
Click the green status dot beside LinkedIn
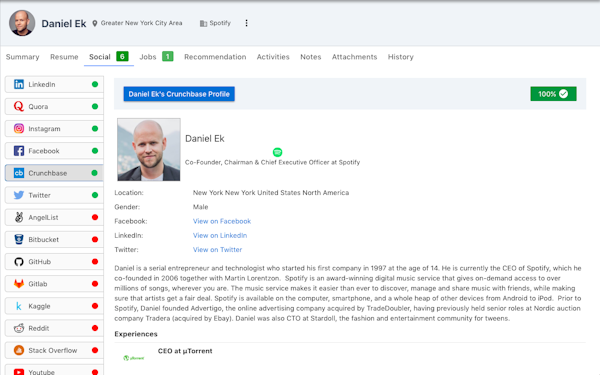[95, 84]
